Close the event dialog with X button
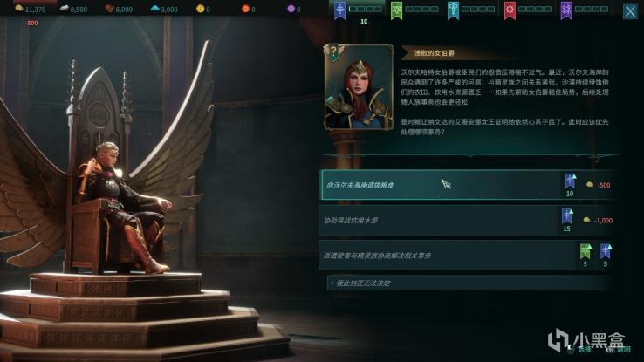Image resolution: width=644 pixels, height=362 pixels. pos(630,11)
